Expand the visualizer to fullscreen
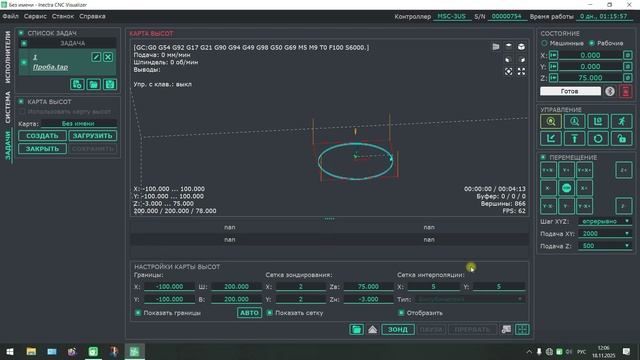This screenshot has width=640, height=360. (521, 71)
